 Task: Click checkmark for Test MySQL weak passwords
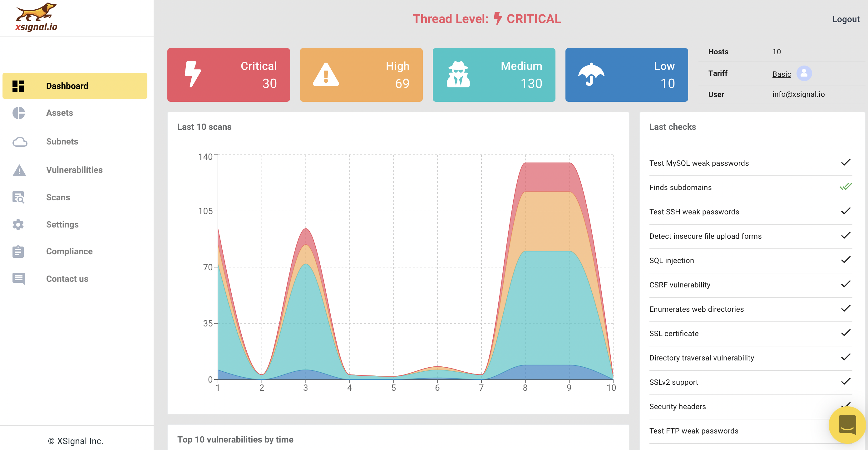(846, 162)
